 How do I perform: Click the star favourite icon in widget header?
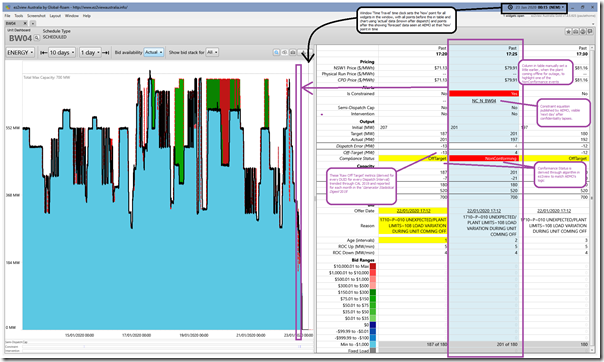[568, 32]
